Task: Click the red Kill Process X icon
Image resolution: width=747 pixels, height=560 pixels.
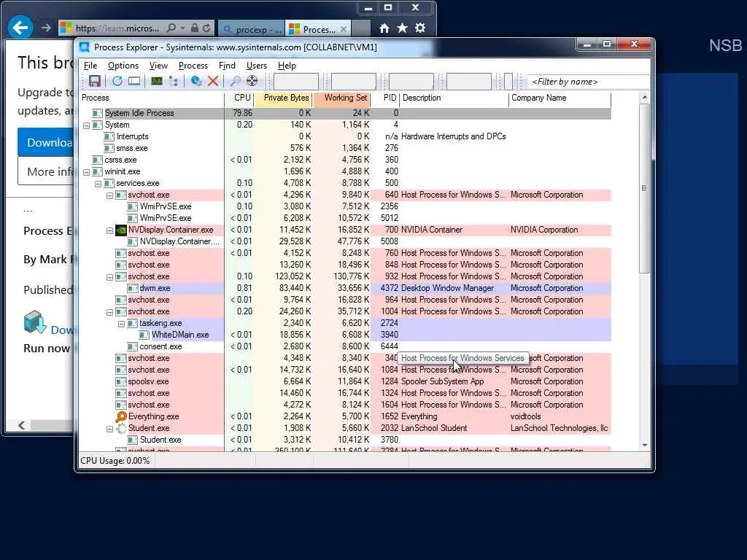Action: click(213, 81)
